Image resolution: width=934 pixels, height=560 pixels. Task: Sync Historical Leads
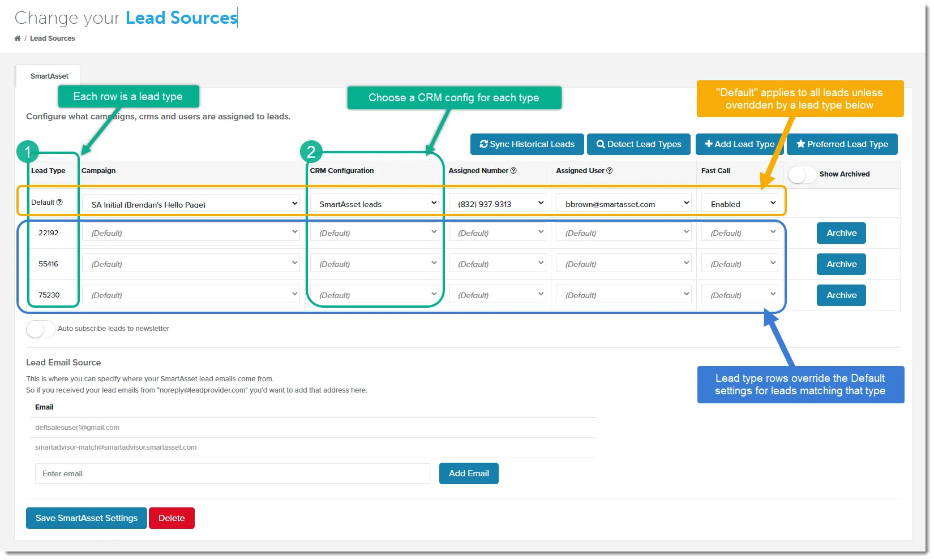pos(527,144)
